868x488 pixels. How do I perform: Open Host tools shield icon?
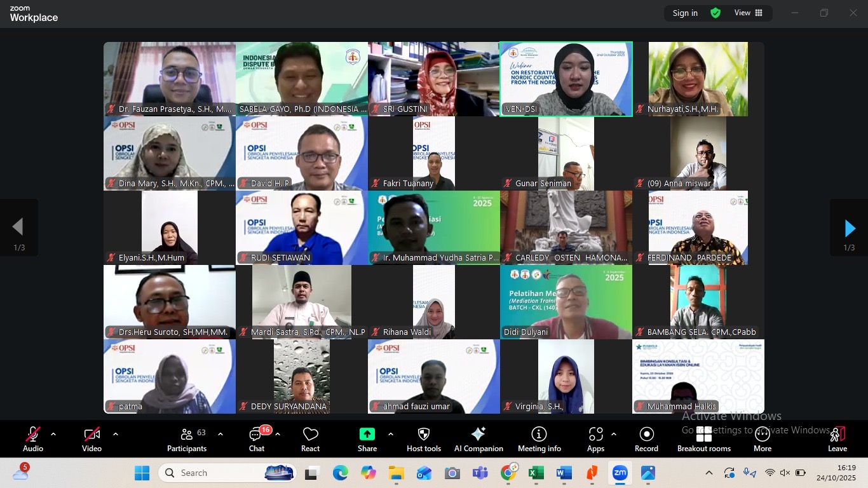pyautogui.click(x=424, y=439)
